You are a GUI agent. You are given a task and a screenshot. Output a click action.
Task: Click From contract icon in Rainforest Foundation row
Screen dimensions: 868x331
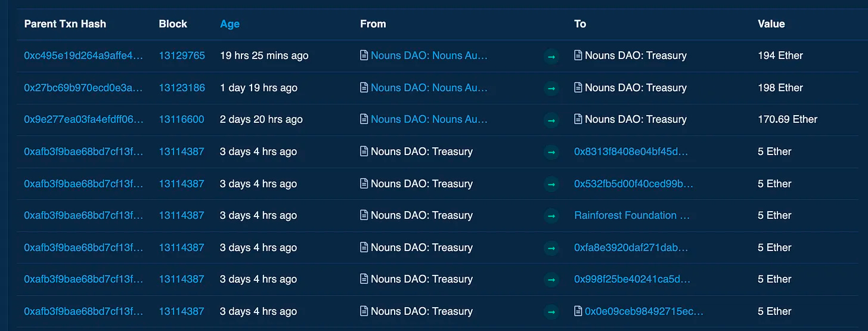364,215
